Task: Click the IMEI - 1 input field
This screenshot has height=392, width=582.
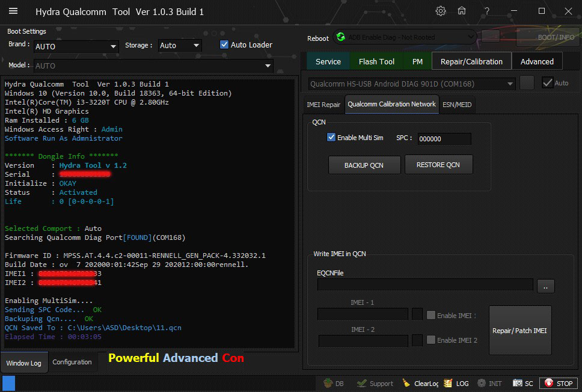Action: pos(363,314)
